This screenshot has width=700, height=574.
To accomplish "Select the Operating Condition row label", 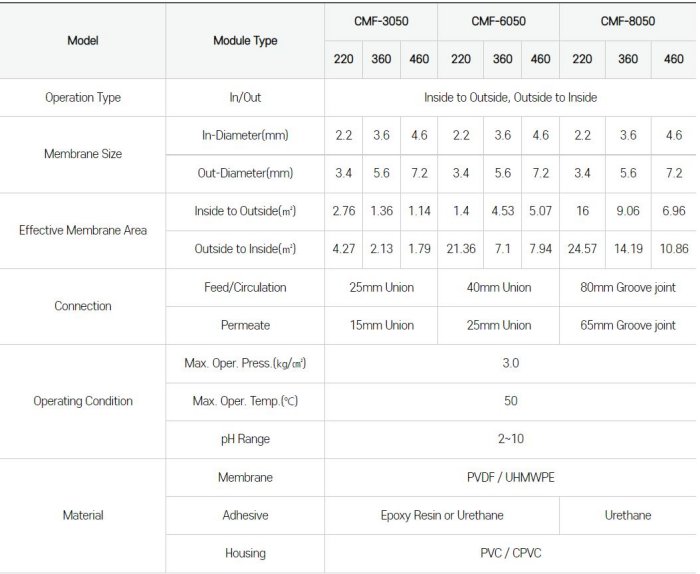I will pyautogui.click(x=83, y=401).
